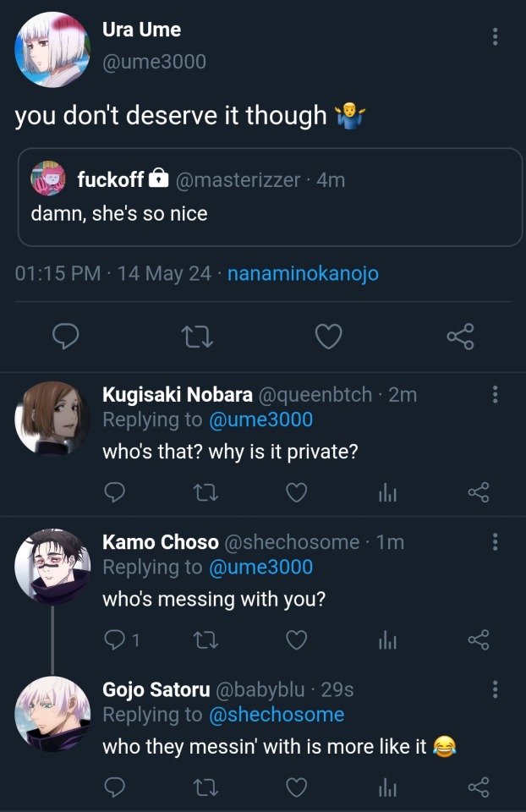Open more options on Ura Ume's tweet
526x812 pixels.
click(495, 36)
